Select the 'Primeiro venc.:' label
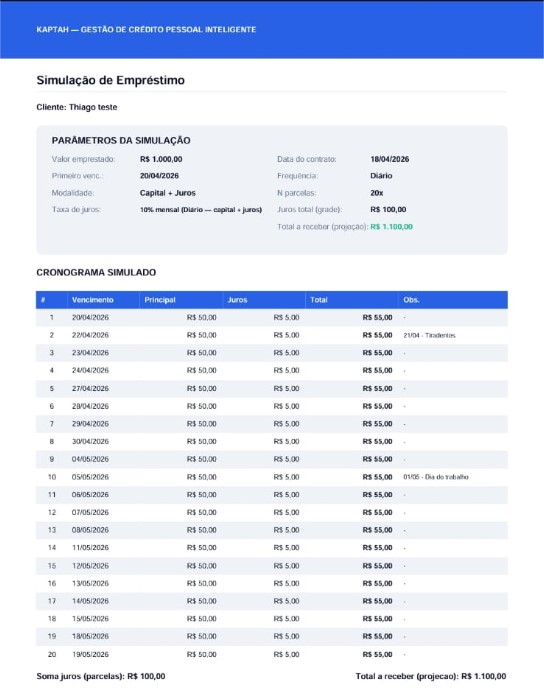This screenshot has height=692, width=544. pyautogui.click(x=77, y=176)
